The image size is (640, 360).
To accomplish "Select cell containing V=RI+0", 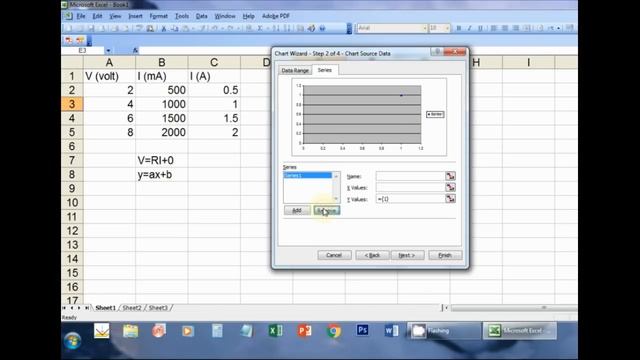I will pos(162,160).
